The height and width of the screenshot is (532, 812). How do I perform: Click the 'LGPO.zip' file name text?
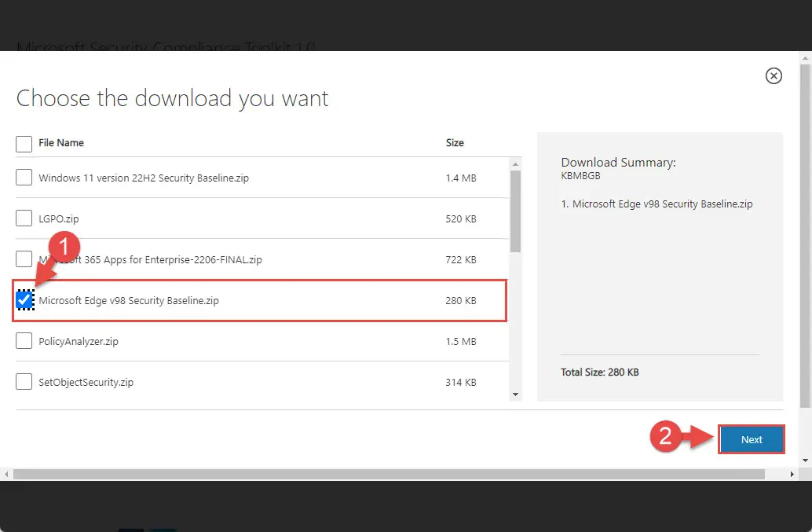(59, 218)
